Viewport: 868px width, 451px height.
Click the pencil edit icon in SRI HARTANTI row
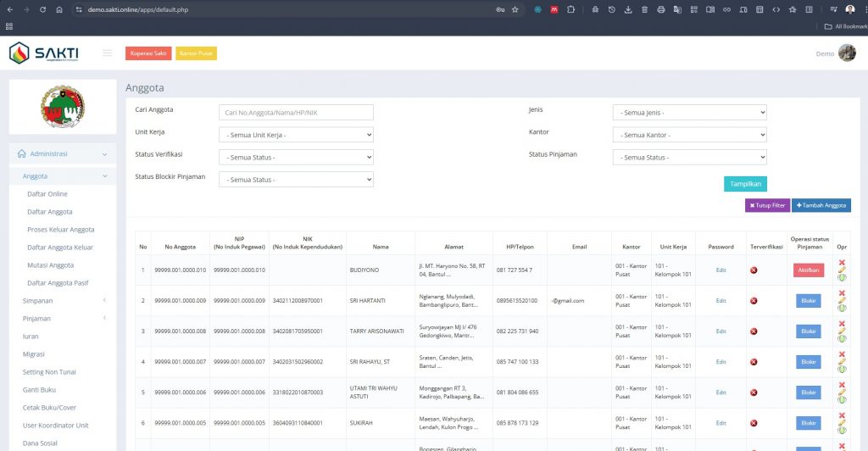tap(842, 300)
